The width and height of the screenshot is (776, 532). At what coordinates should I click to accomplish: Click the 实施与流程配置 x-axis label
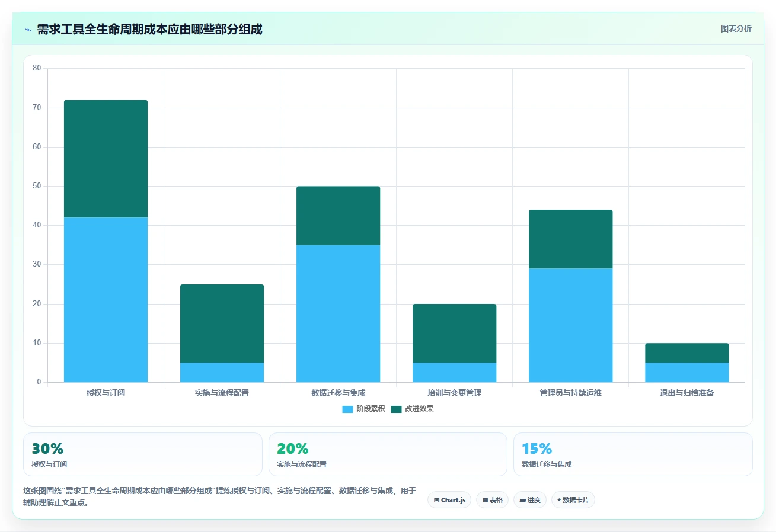222,393
